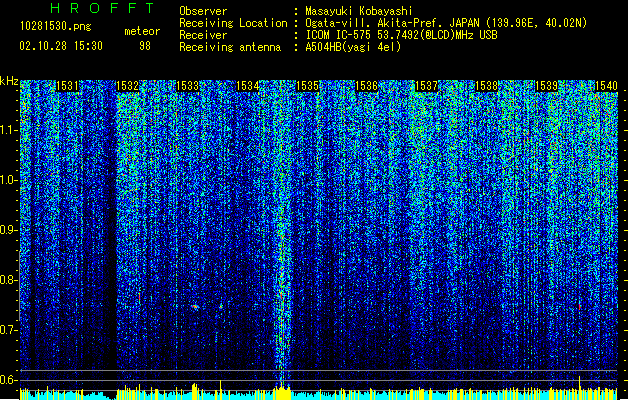This screenshot has width=629, height=400.
Task: Click the Receiver value ICOM IC-575
Action: pos(339,35)
